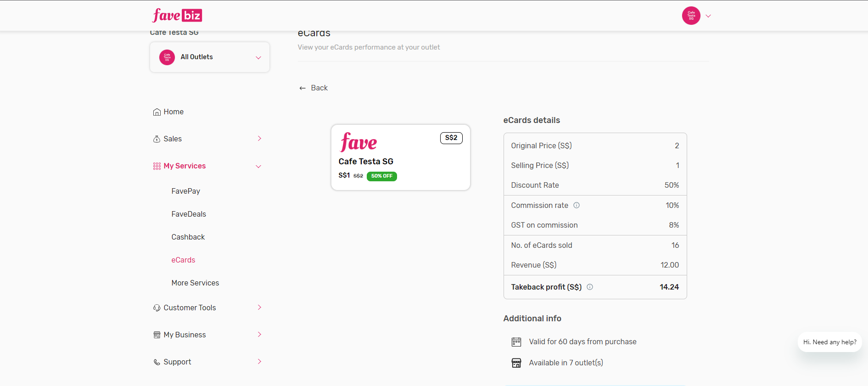Click the My Business store icon
The image size is (868, 386).
[x=157, y=335]
